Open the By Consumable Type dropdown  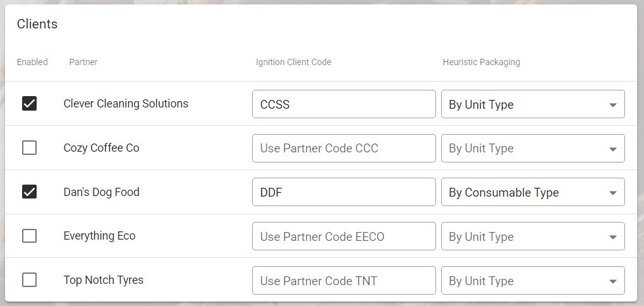point(532,192)
